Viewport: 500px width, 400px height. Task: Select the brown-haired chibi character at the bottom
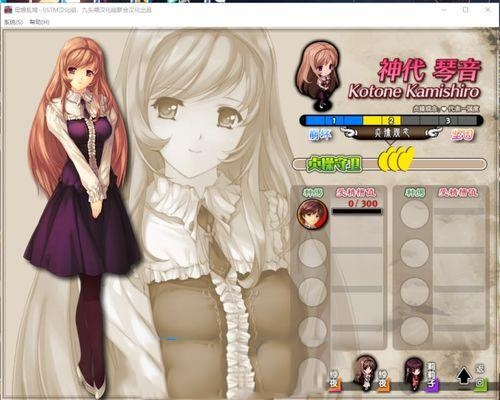(365, 372)
